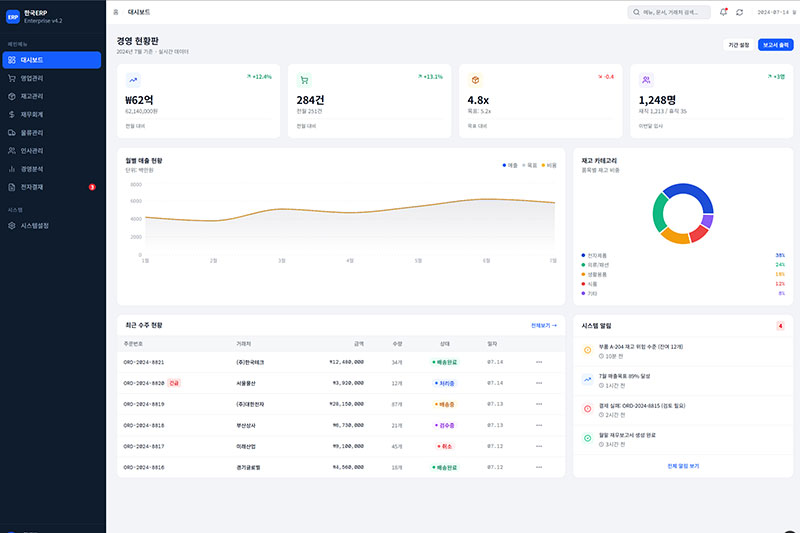Click the red cancelled badge on ORD-2024-8817

coord(444,446)
